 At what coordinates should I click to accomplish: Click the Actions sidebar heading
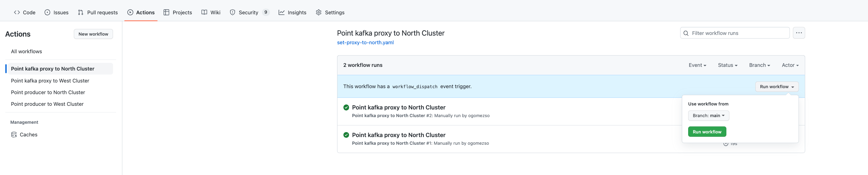18,34
